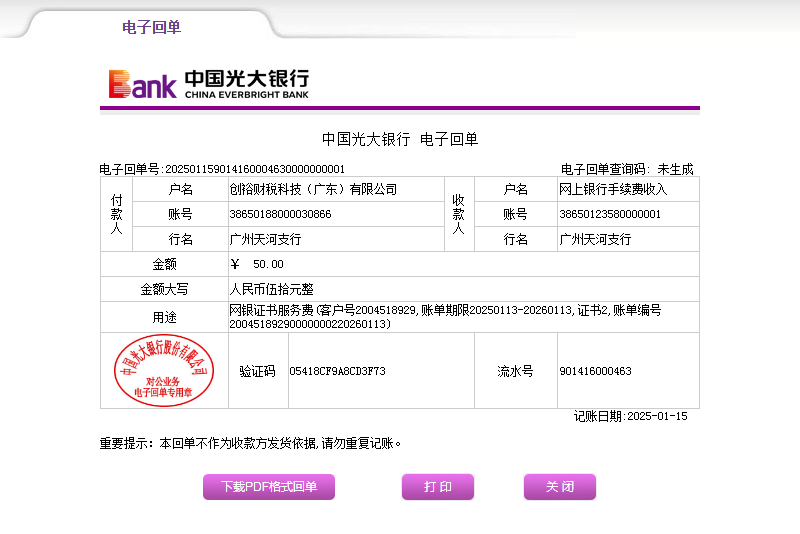This screenshot has height=534, width=800.
Task: Click the serial number 901416000463
Action: click(595, 371)
